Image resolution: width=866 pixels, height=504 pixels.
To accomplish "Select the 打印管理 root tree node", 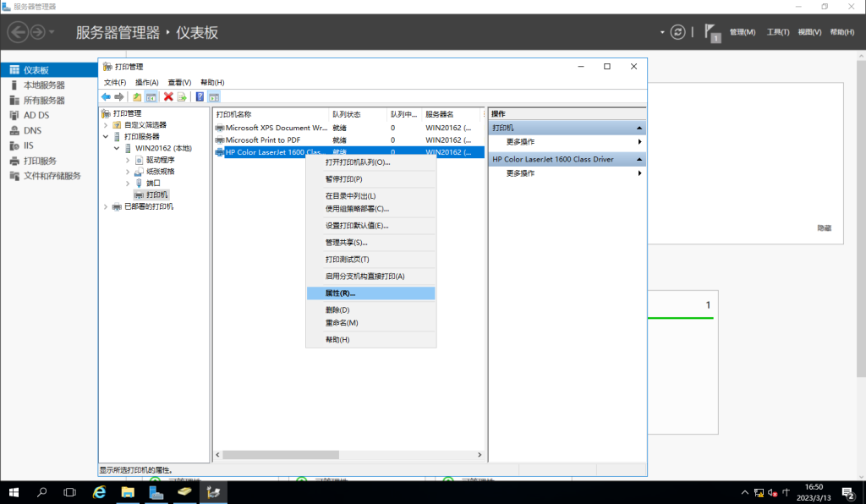I will (x=127, y=113).
